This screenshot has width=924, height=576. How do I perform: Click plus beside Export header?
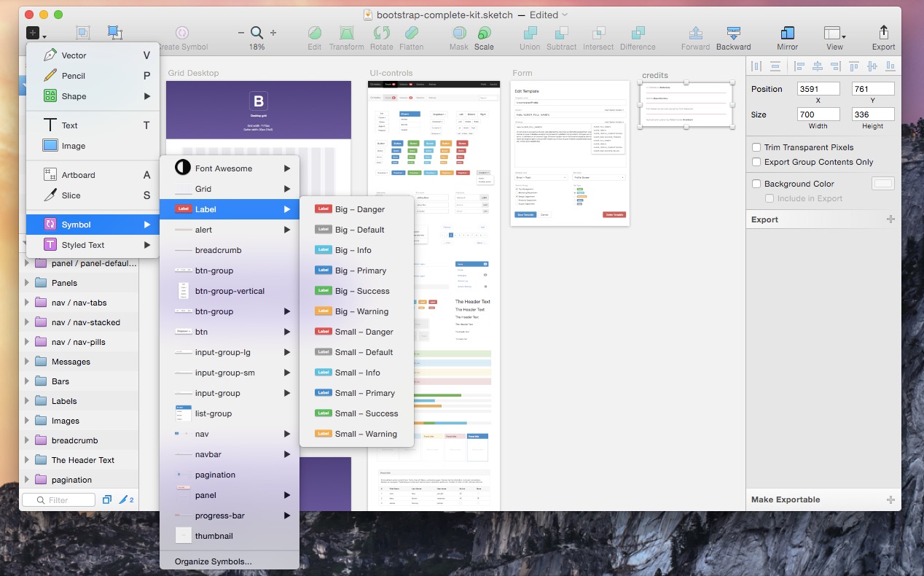pos(890,219)
